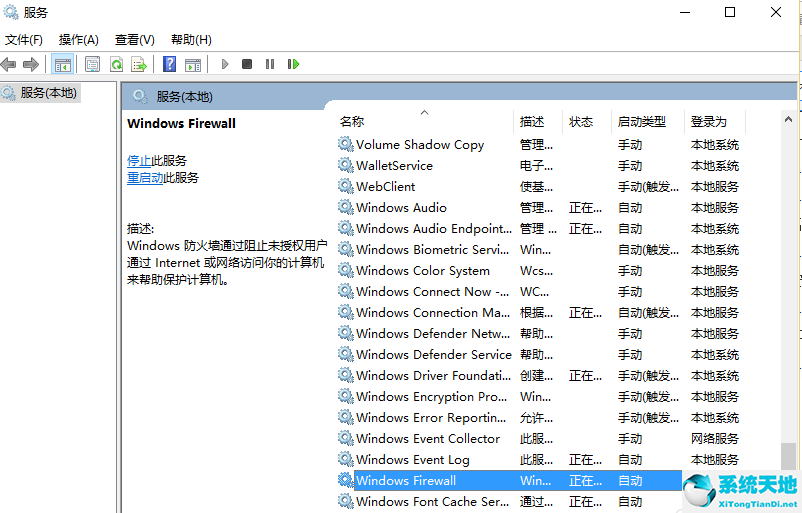Screen dimensions: 802x513
Task: Click the Show/Hide Console Tree toolbar icon
Action: [x=63, y=64]
